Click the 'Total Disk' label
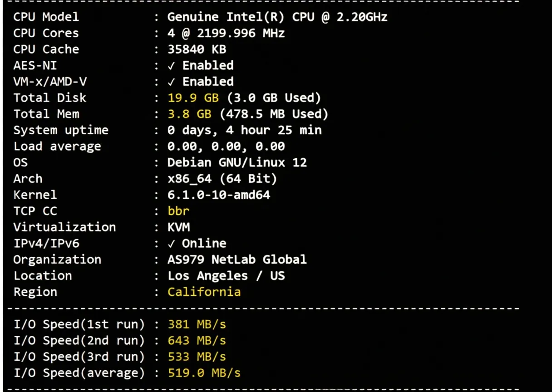552x392 pixels. click(49, 98)
